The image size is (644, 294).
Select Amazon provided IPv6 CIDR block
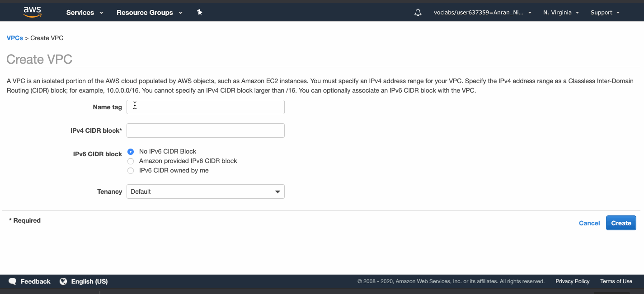(131, 161)
